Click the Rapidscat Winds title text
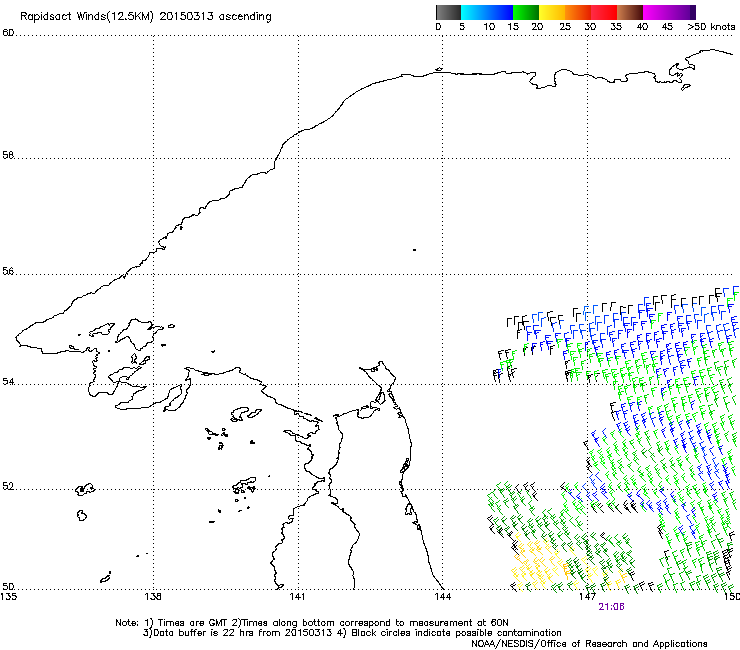 (146, 17)
